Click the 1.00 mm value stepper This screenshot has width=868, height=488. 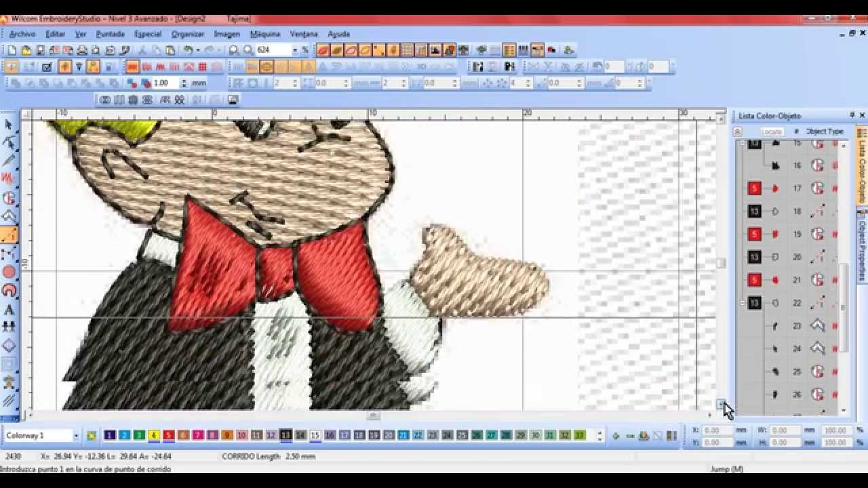pos(184,83)
